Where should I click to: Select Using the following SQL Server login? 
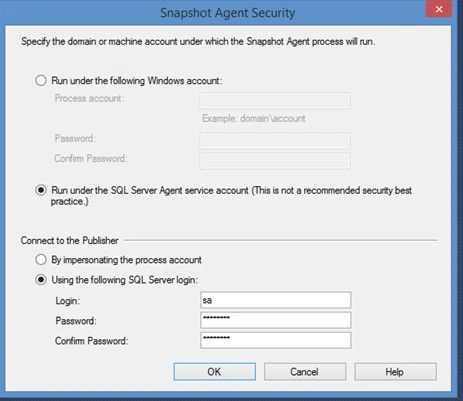click(x=41, y=280)
